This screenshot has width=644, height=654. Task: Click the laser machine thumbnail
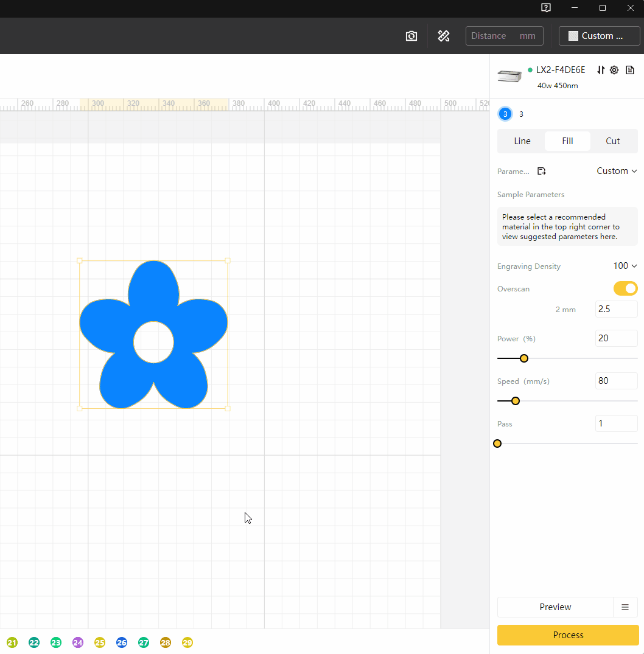(x=509, y=76)
